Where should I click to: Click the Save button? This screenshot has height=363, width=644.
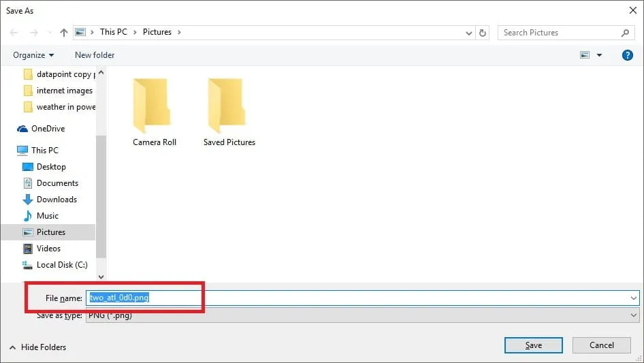coord(534,345)
